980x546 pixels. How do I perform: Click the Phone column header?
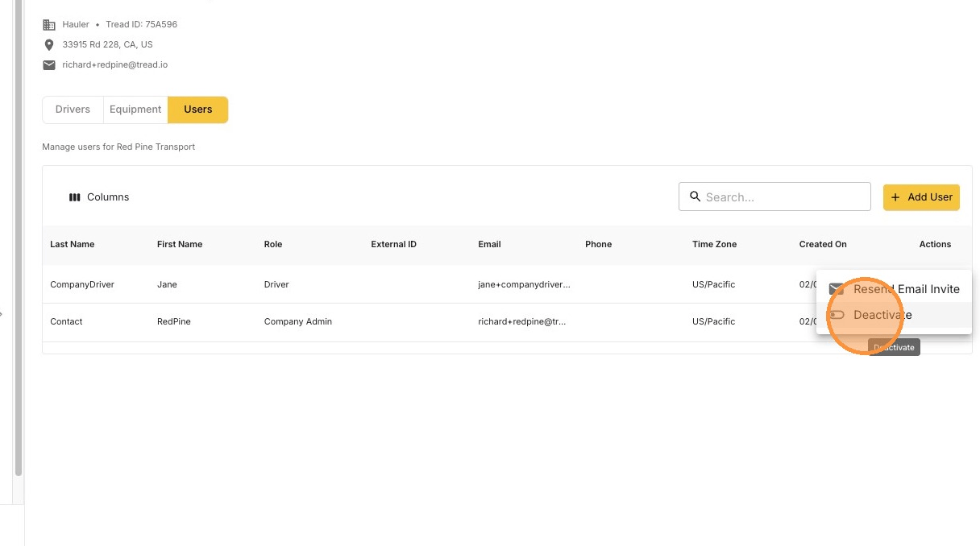point(598,244)
